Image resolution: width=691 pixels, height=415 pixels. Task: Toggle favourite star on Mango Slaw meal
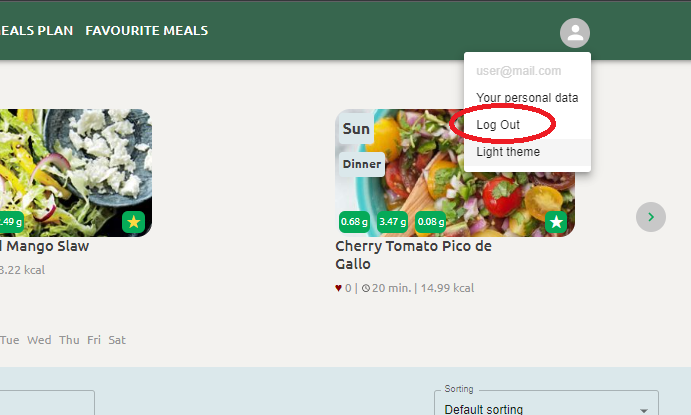(x=134, y=222)
